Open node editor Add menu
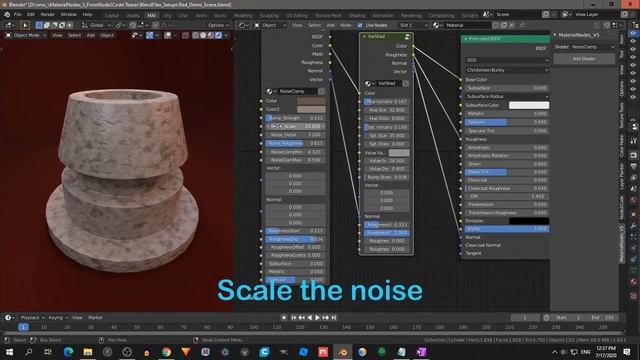The height and width of the screenshot is (360, 640). [331, 25]
